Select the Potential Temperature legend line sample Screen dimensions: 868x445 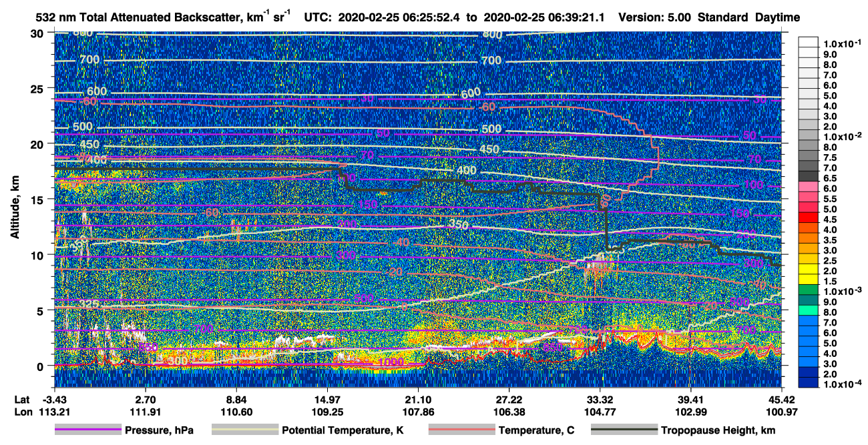244,430
